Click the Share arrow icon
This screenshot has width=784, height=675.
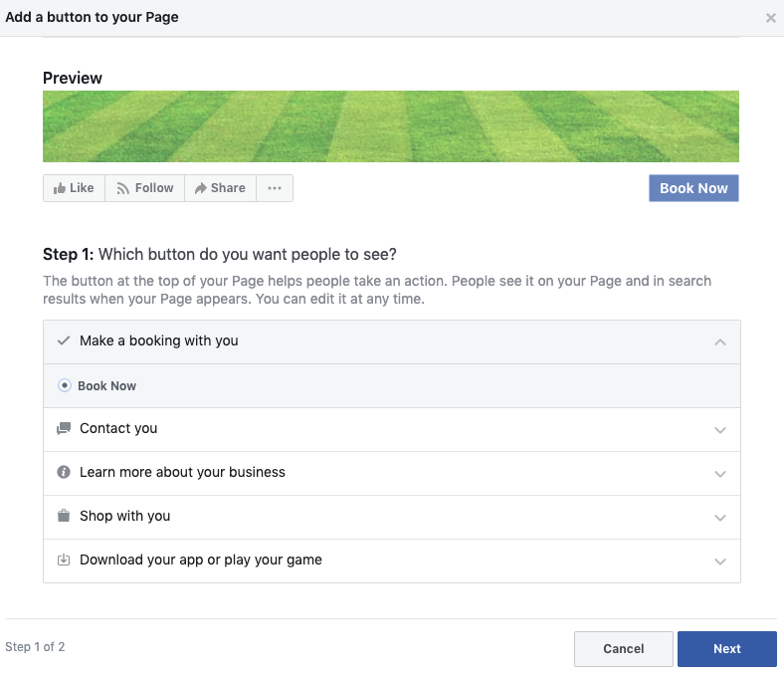pyautogui.click(x=201, y=188)
